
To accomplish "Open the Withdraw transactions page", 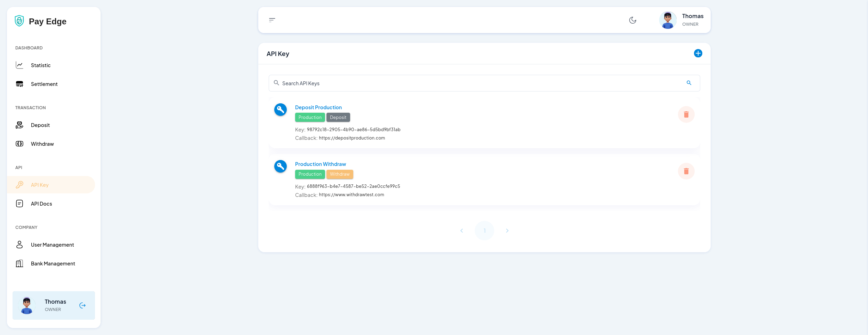I will pos(42,144).
